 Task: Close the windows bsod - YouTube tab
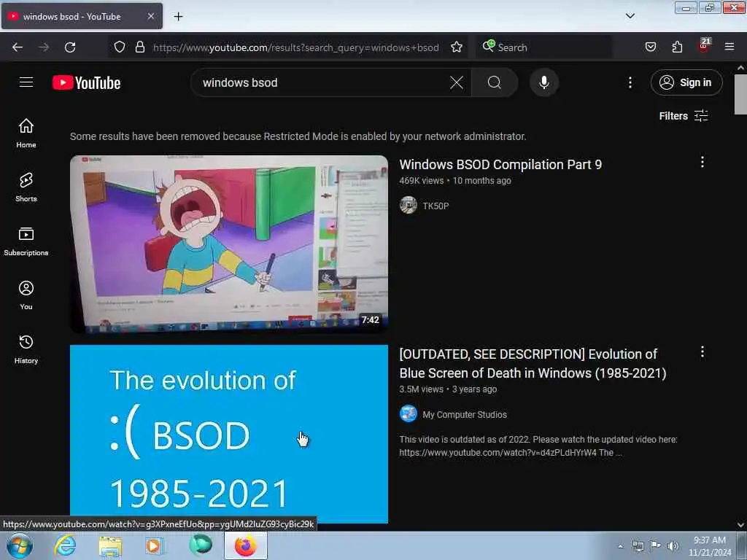(151, 16)
